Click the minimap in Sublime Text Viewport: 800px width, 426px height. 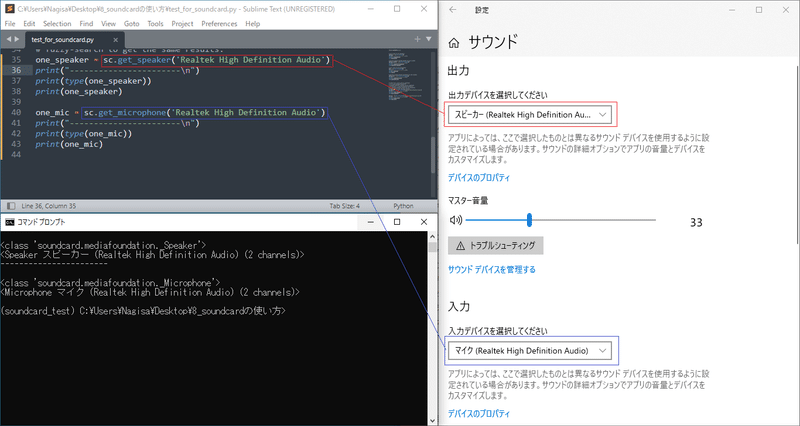(408, 74)
